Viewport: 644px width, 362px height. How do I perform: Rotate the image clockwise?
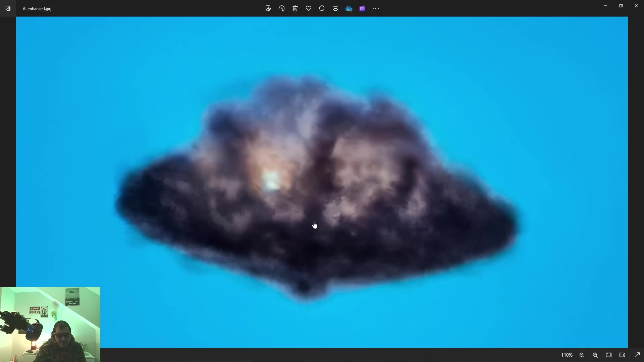point(282,8)
